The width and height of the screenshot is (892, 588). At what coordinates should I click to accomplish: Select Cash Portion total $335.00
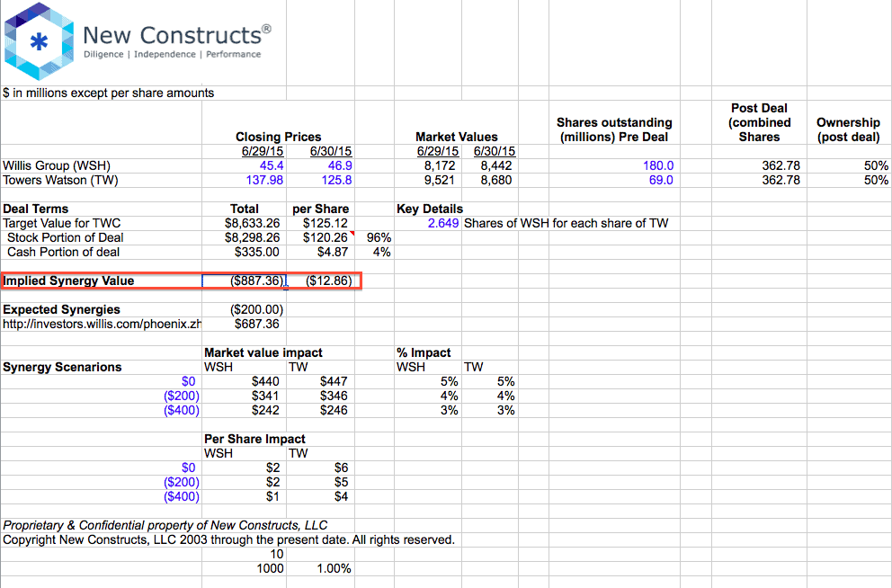click(256, 252)
